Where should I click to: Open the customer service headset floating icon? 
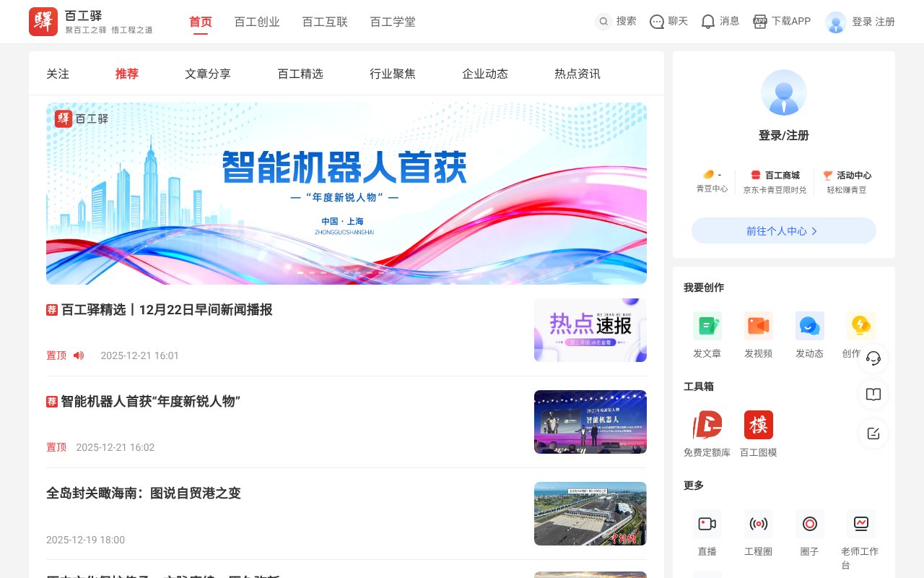point(873,358)
